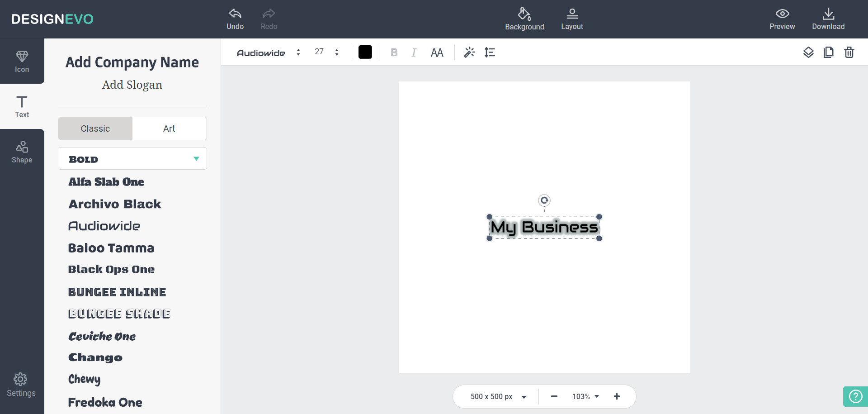This screenshot has width=868, height=414.
Task: Click the font size stepper arrows
Action: coord(337,52)
